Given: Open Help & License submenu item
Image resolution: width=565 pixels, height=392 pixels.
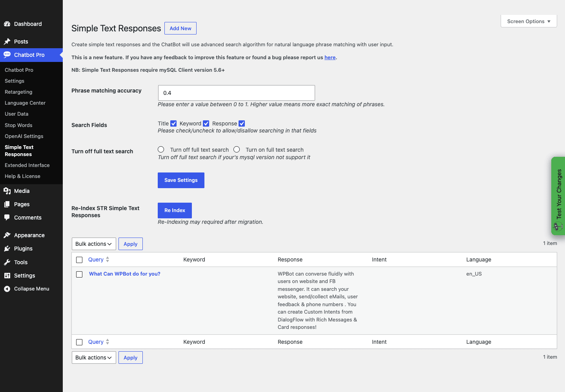Looking at the screenshot, I should click(22, 176).
